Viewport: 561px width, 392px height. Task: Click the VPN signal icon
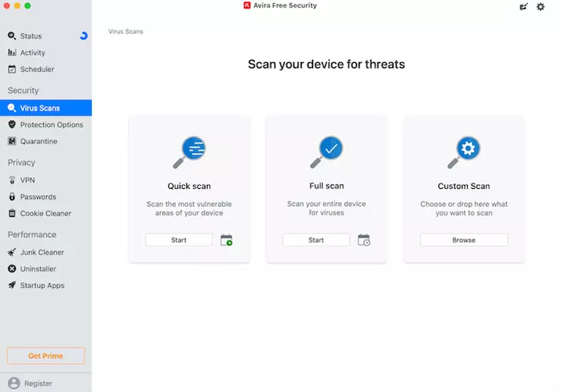coord(12,180)
